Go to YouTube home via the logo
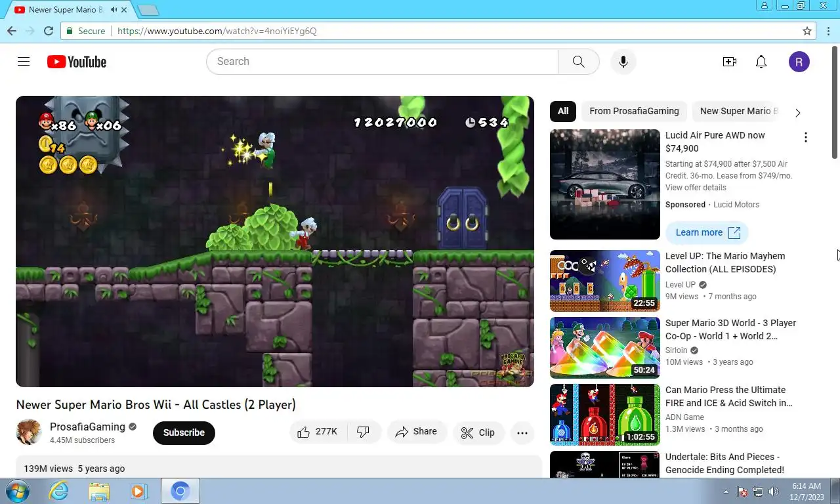Screen dimensions: 840x504 [x=77, y=62]
